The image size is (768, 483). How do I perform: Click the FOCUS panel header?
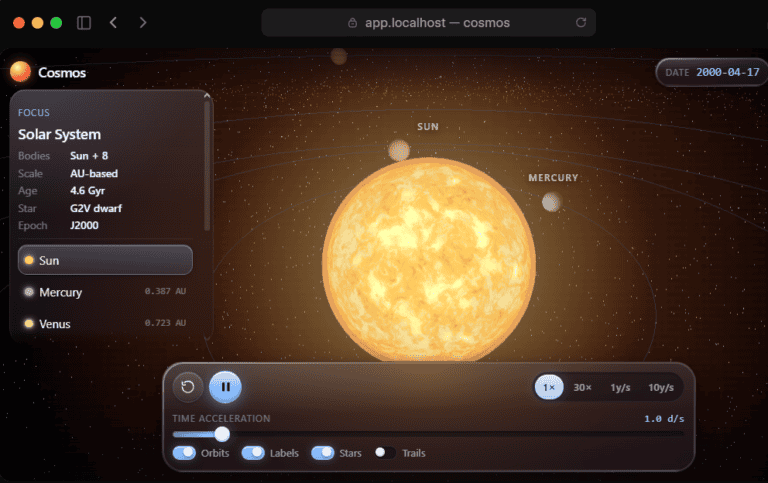click(x=34, y=113)
